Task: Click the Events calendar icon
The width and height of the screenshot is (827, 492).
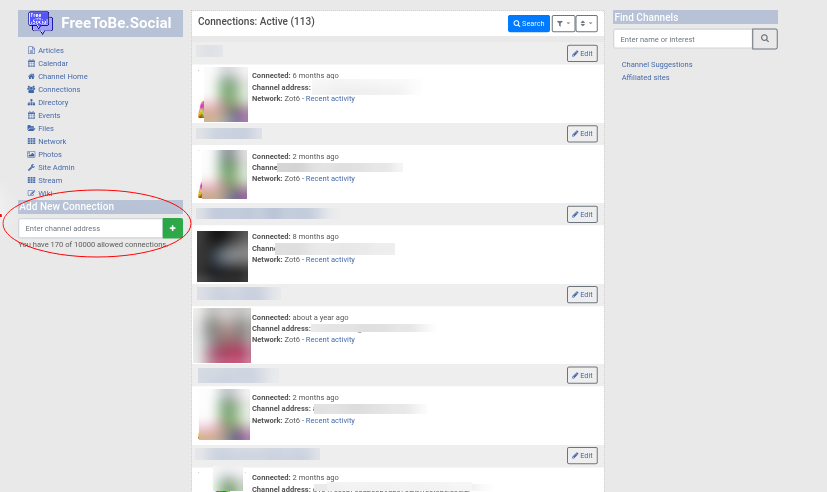Action: pos(31,115)
